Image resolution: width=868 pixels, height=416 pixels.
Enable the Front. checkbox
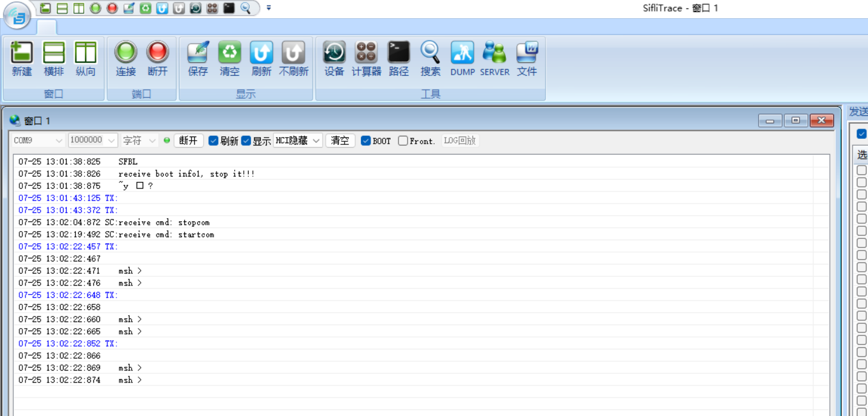point(403,141)
